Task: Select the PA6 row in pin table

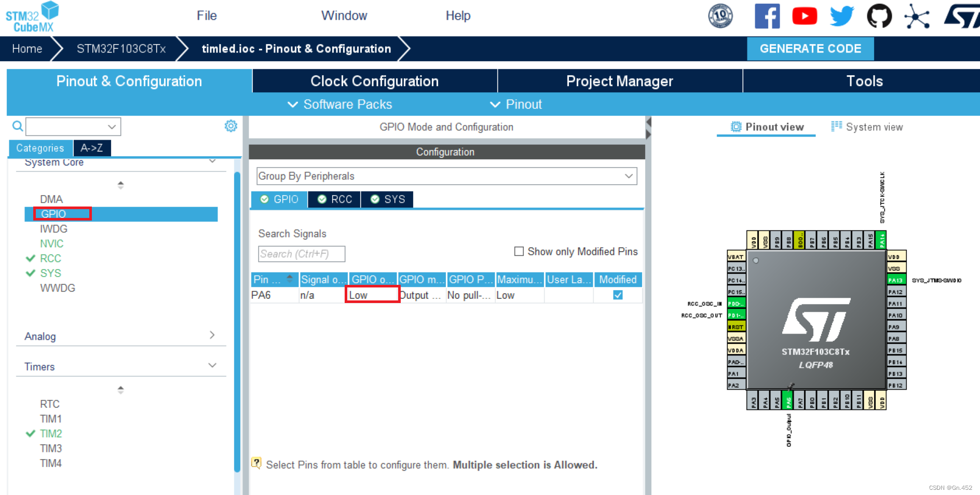Action: coord(446,295)
